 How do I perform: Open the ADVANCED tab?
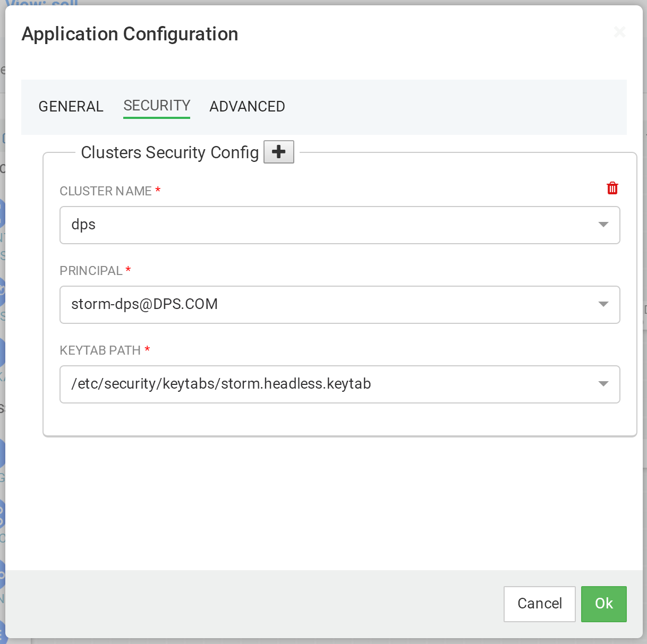tap(247, 106)
